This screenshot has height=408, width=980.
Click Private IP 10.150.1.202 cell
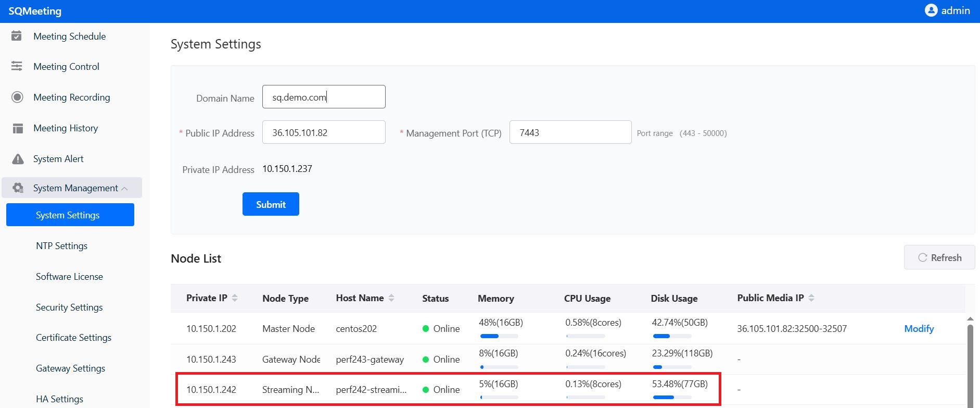pyautogui.click(x=211, y=328)
